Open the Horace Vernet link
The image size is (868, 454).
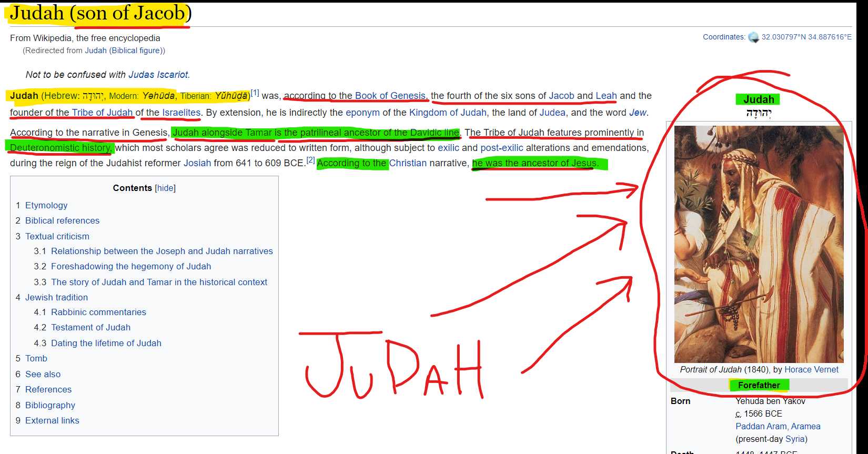[811, 369]
